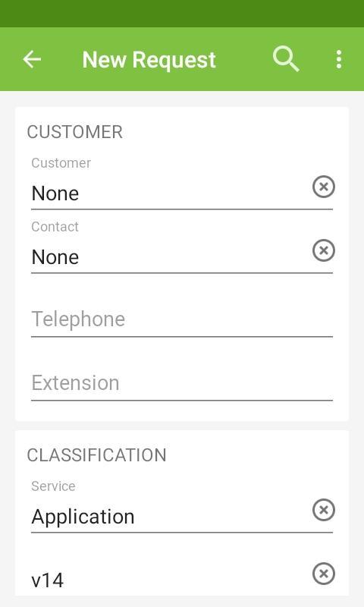Focus the Telephone input field

pyautogui.click(x=182, y=319)
